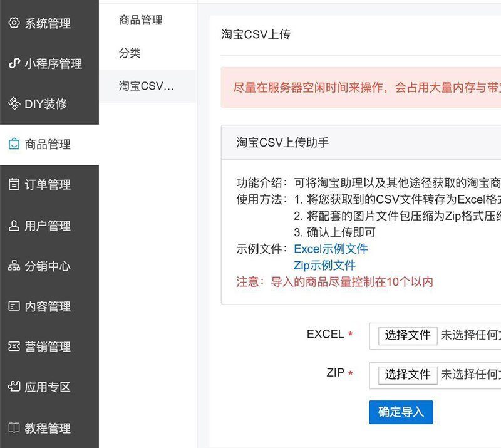Click the order list icon beside 订单管理
The width and height of the screenshot is (501, 448).
coord(14,184)
